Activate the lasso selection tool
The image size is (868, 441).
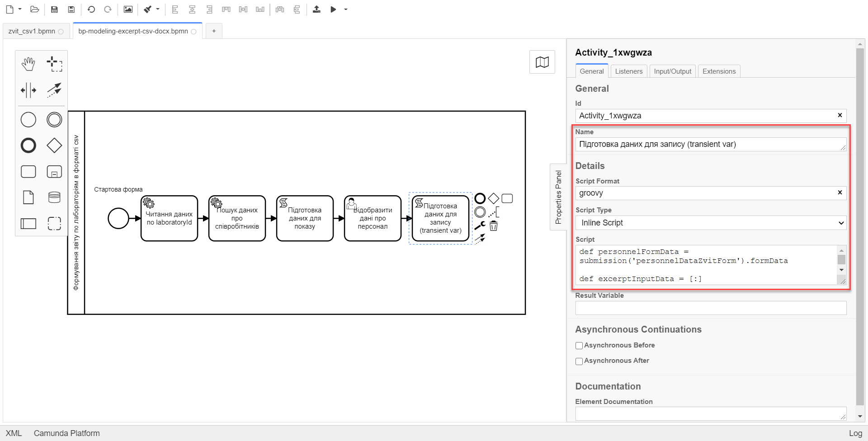tap(54, 64)
